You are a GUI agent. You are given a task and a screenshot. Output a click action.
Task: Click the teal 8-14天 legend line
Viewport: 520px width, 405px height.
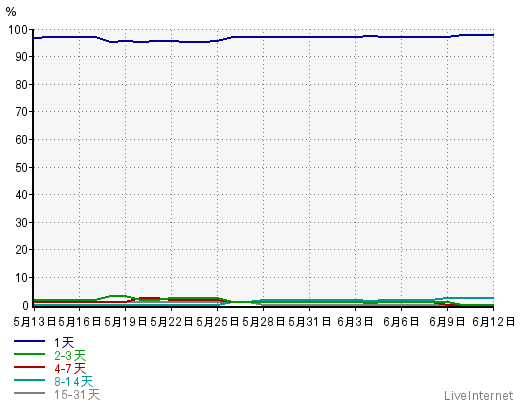pos(29,380)
